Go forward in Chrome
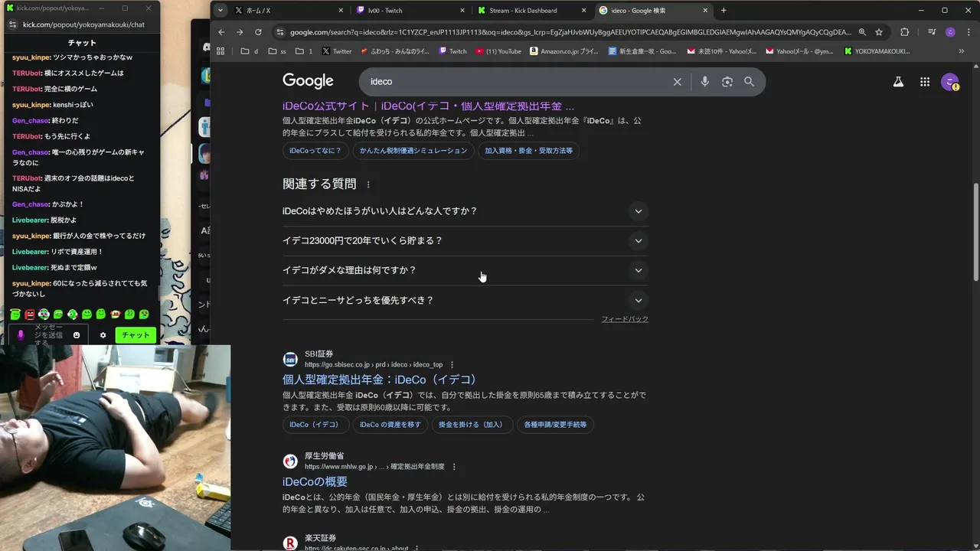The image size is (980, 551). [x=240, y=32]
